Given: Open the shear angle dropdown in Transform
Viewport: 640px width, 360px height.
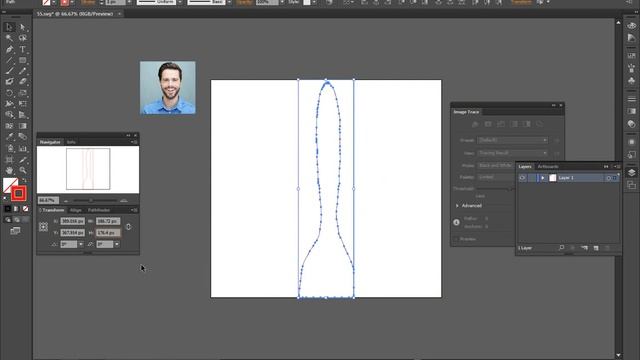Looking at the screenshot, I should click(x=117, y=244).
